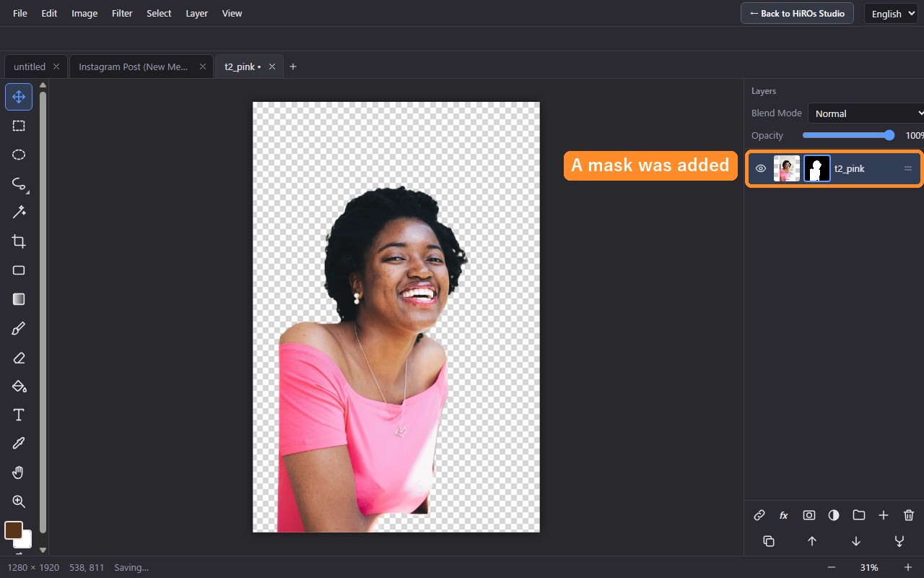Hide the t2_pink layer visibility

761,168
